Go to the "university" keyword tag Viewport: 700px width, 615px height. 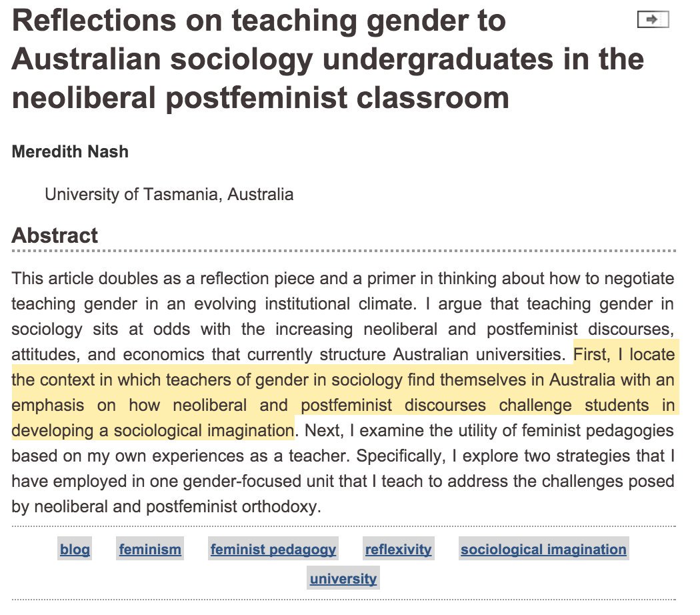(343, 578)
